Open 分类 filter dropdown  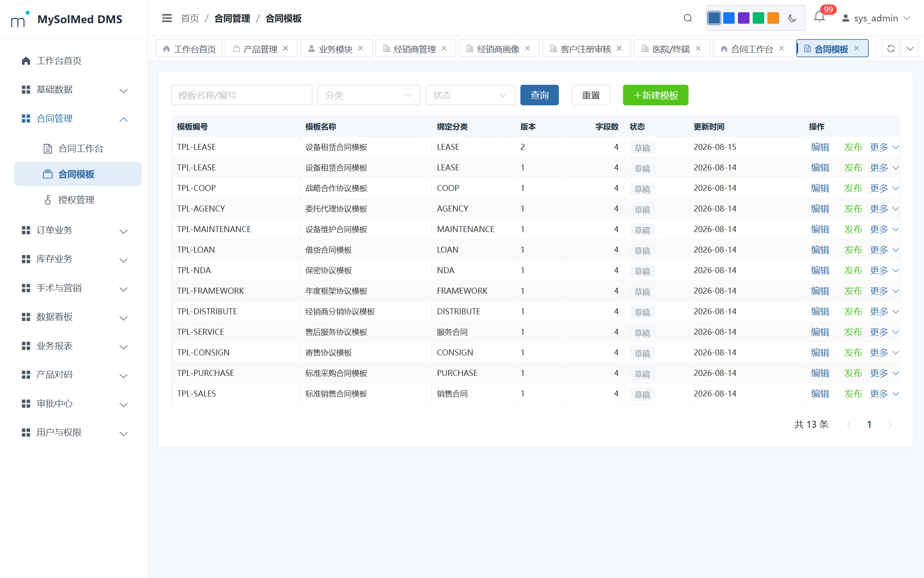[369, 95]
